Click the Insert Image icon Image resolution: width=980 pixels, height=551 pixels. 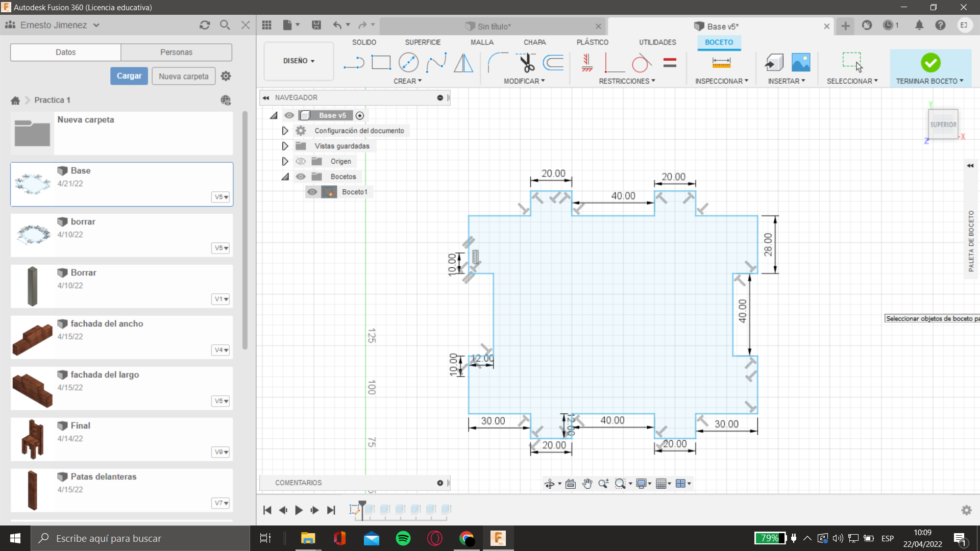click(801, 63)
